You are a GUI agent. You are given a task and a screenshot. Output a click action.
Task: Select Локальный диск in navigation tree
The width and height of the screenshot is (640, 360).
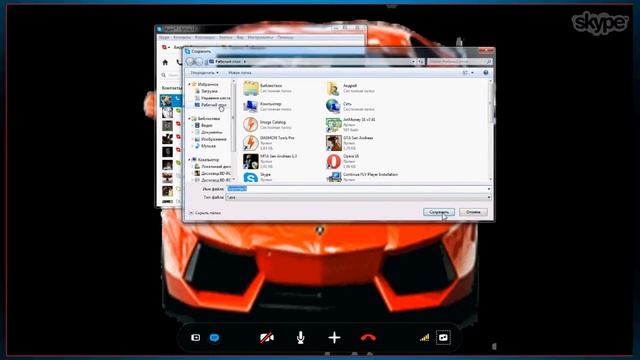click(213, 167)
